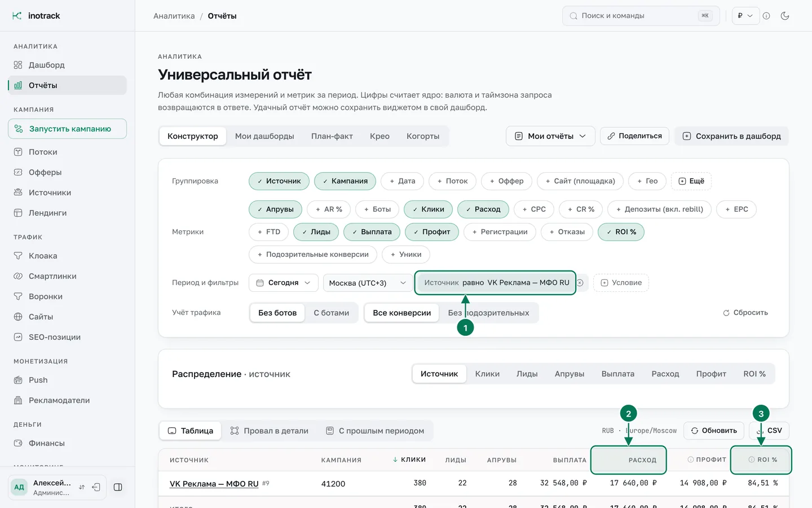Toggle the Кампания grouping chip

345,181
